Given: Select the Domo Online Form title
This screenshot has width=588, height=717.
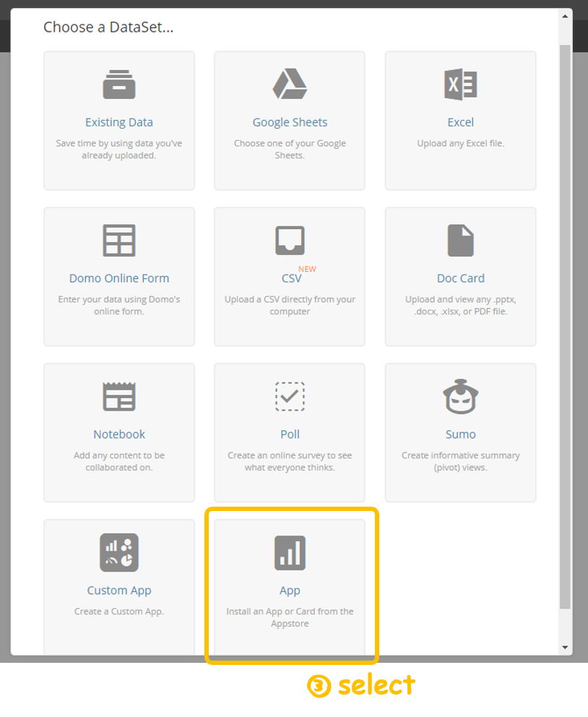Looking at the screenshot, I should pyautogui.click(x=118, y=278).
